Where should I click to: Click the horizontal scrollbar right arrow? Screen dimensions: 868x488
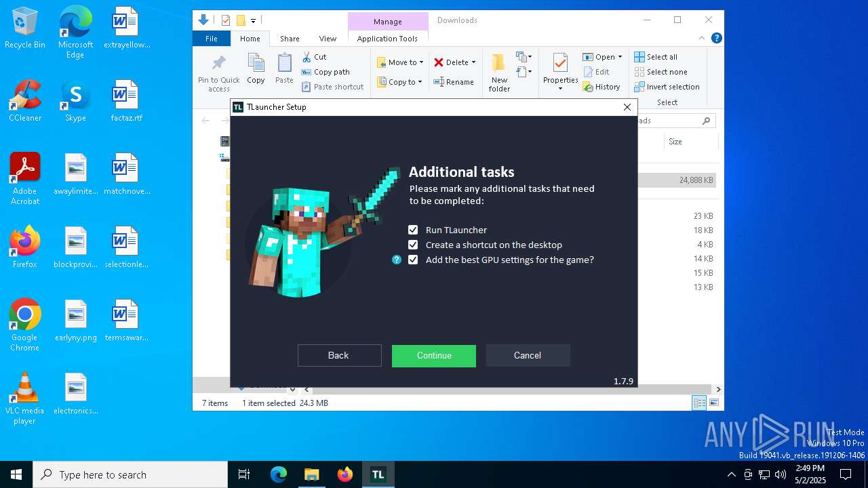(x=718, y=389)
